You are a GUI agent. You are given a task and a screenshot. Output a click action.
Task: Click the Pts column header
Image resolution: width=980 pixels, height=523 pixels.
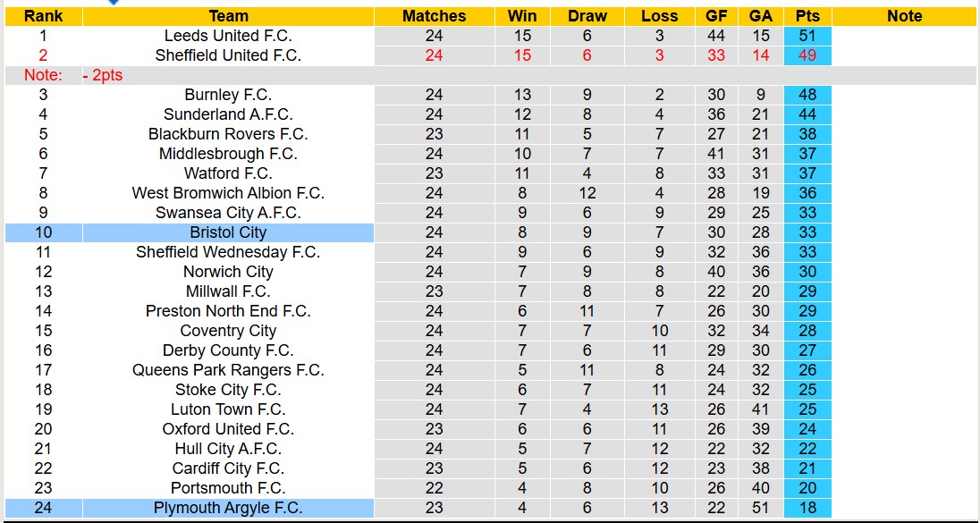[x=807, y=16]
